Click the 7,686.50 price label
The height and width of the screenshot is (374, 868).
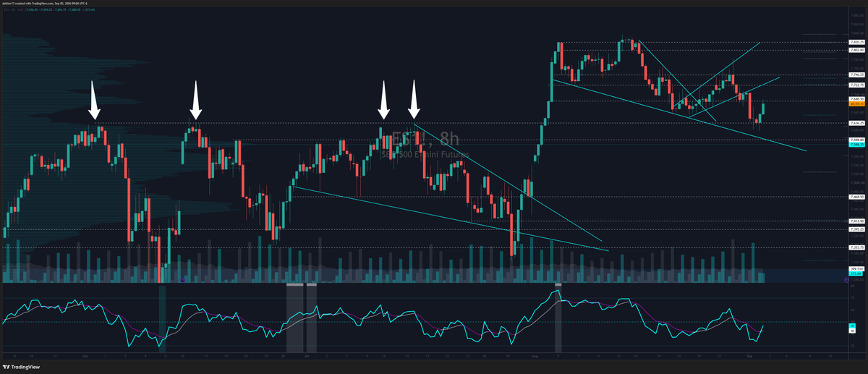856,99
